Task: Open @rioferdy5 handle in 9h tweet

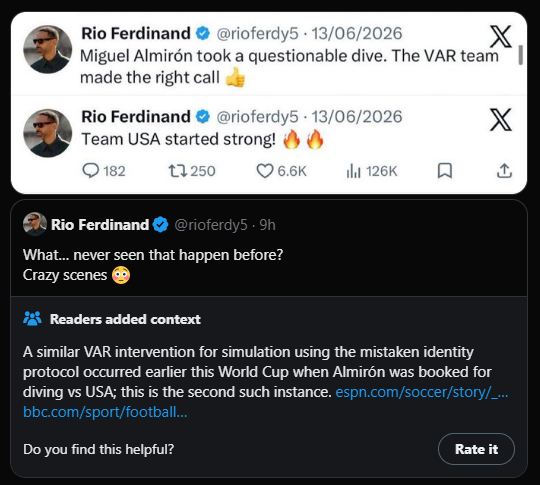Action: pyautogui.click(x=211, y=225)
